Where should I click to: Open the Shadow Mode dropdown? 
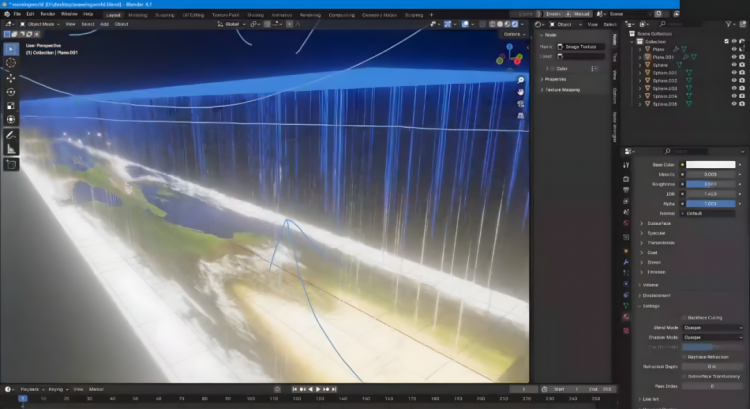(x=712, y=337)
